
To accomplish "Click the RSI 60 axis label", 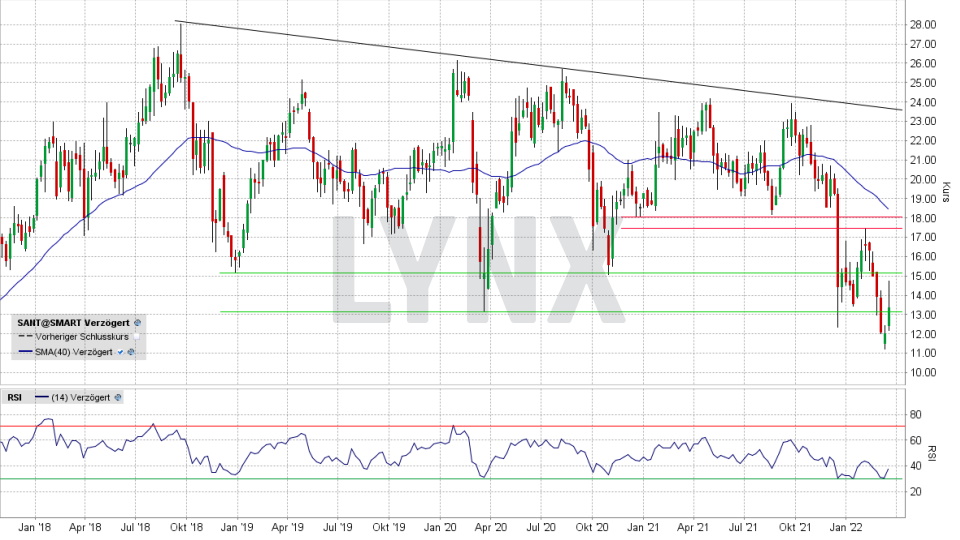I will [x=915, y=440].
